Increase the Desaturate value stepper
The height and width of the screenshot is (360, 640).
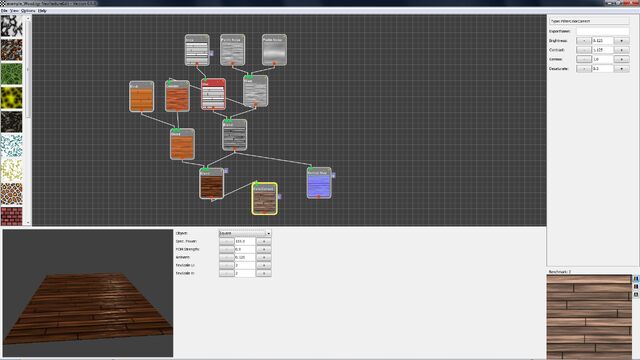621,69
